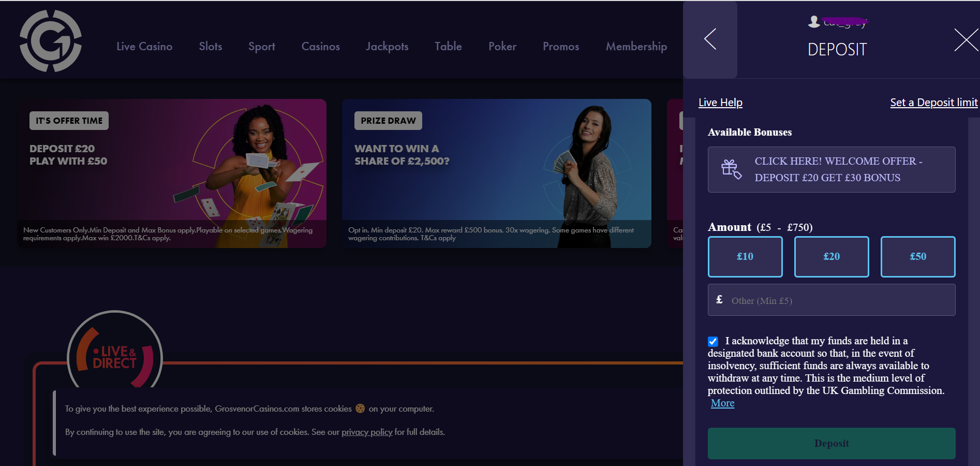Choose the £10 deposit amount

click(x=745, y=256)
